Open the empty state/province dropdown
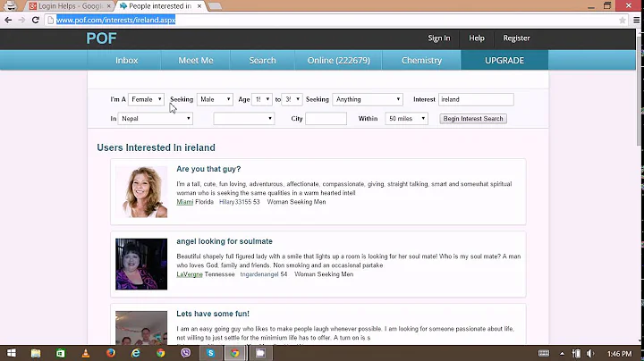Image resolution: width=644 pixels, height=361 pixels. tap(244, 119)
